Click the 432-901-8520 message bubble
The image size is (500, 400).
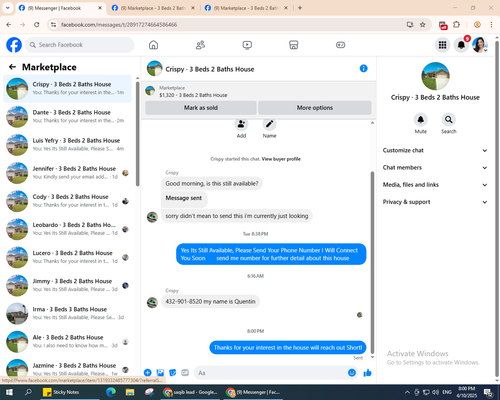210,302
